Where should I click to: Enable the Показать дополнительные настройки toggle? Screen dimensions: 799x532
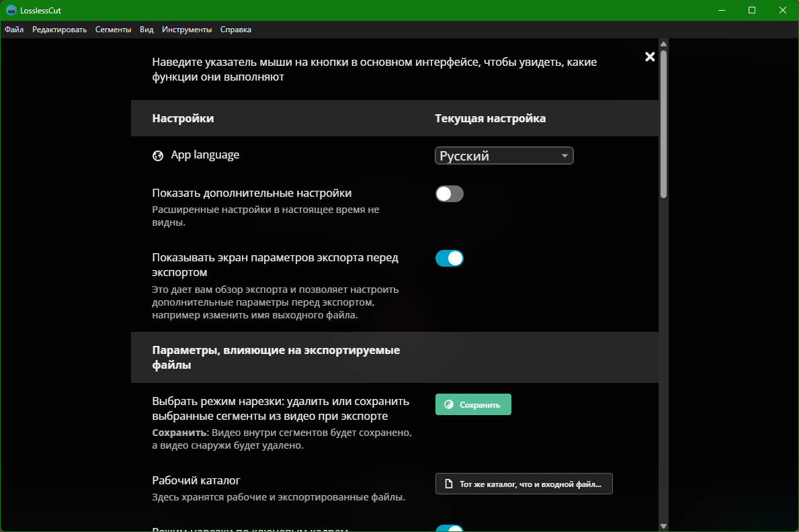(x=450, y=193)
